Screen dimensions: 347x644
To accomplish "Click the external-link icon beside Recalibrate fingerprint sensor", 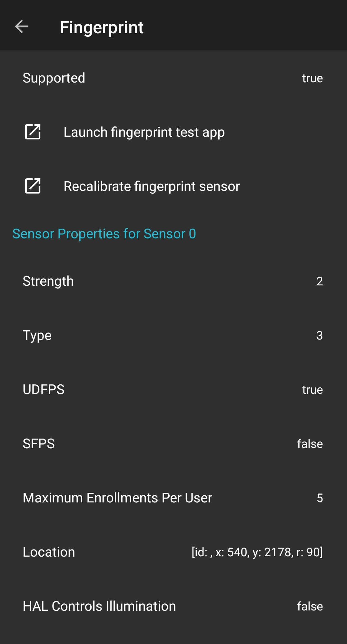I will (x=33, y=186).
